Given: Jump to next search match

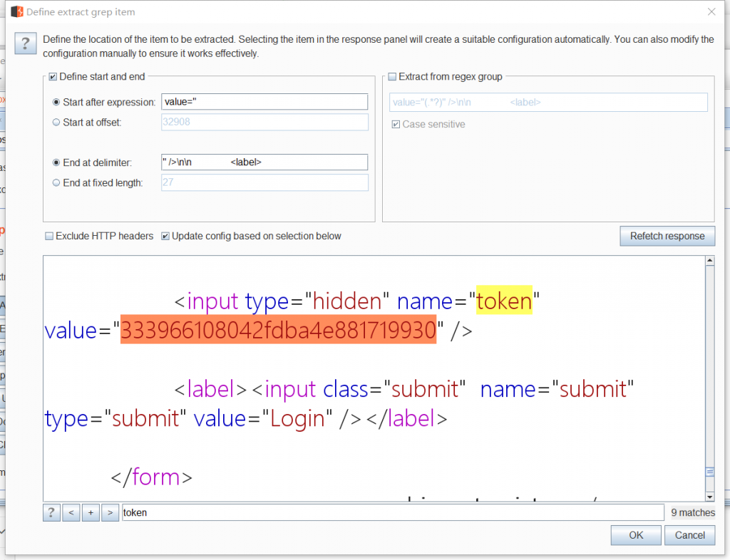Looking at the screenshot, I should click(x=110, y=512).
